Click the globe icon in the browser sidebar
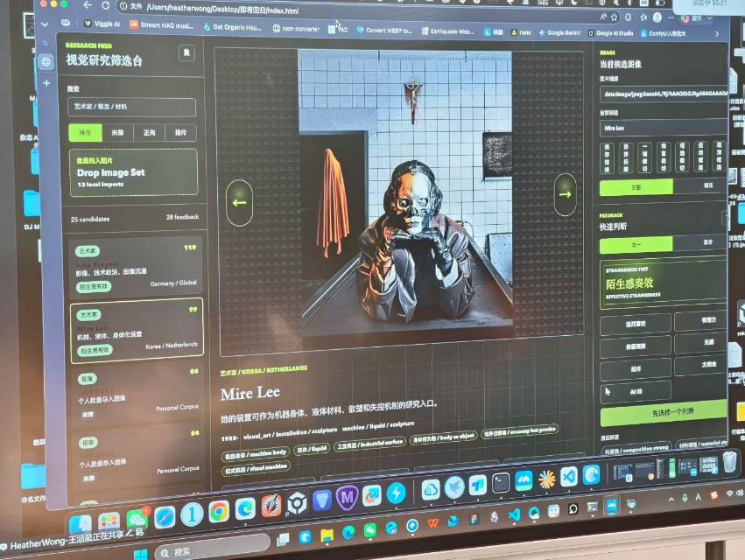This screenshot has height=560, width=745. coord(46,62)
